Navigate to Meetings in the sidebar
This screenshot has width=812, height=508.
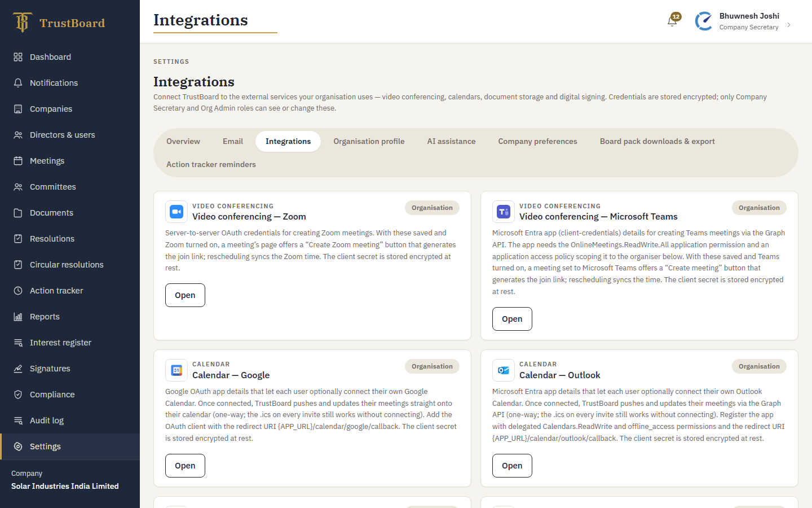coord(70,161)
